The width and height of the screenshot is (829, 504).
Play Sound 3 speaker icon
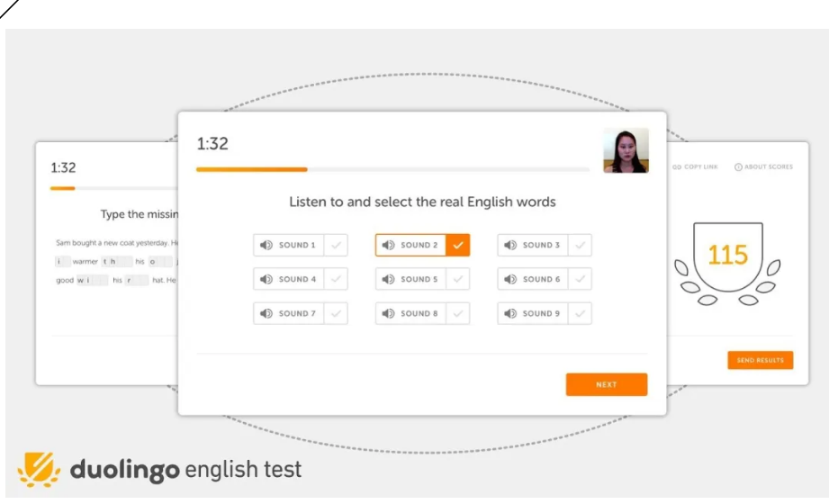coord(510,245)
